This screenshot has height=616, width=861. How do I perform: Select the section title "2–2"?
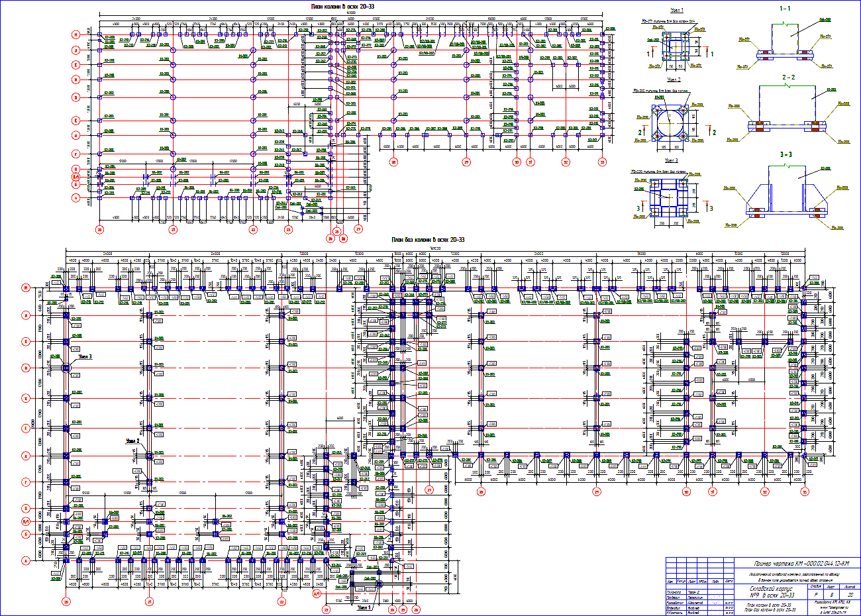(788, 77)
